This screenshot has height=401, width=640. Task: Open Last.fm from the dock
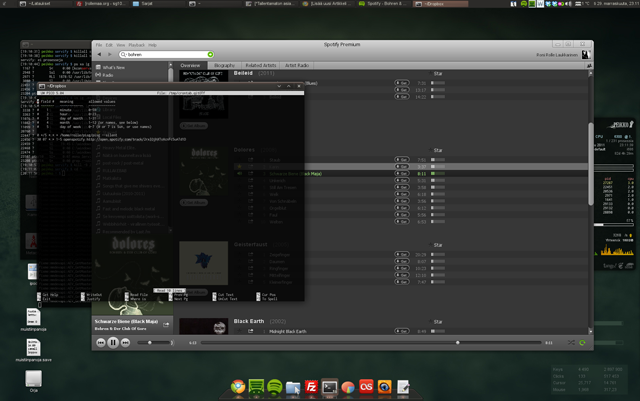tap(366, 386)
